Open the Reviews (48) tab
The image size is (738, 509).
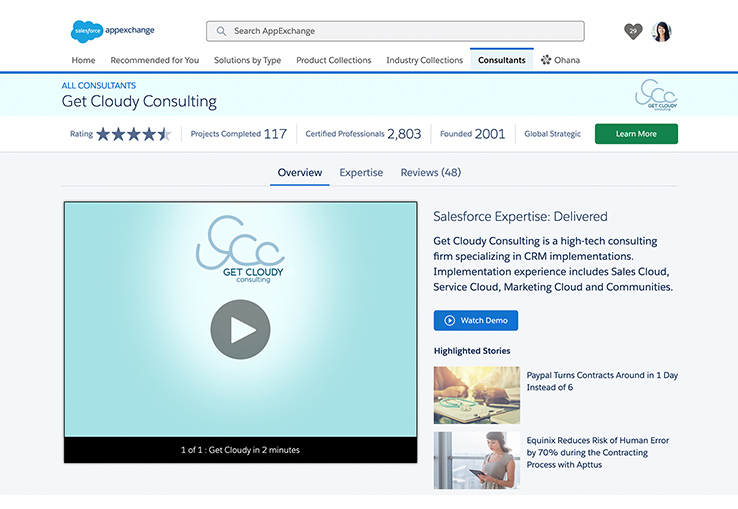coord(431,172)
